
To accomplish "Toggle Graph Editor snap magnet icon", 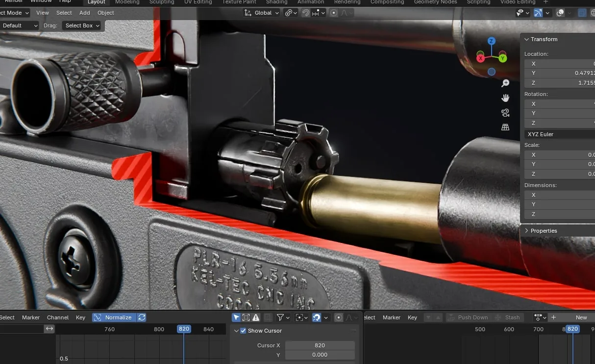I will coord(317,317).
